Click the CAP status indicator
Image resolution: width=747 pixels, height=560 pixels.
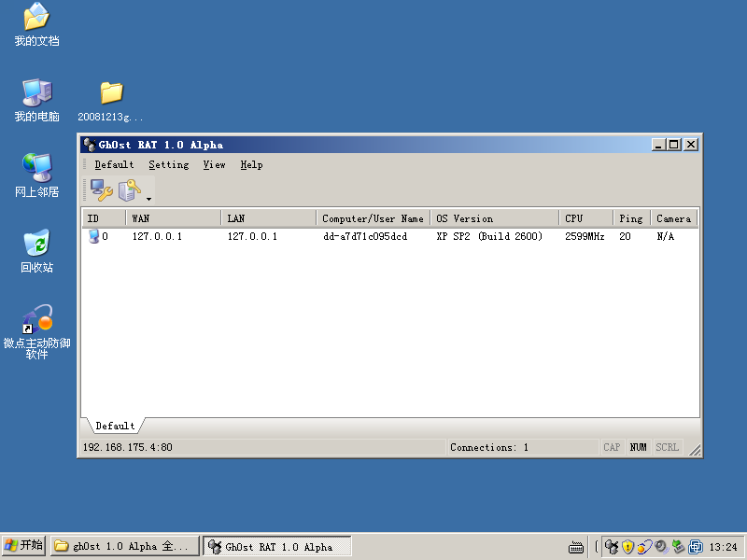pyautogui.click(x=612, y=447)
